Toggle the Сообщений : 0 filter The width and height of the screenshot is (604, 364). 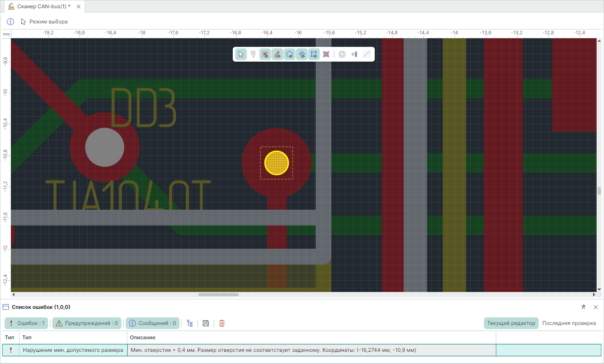(152, 323)
